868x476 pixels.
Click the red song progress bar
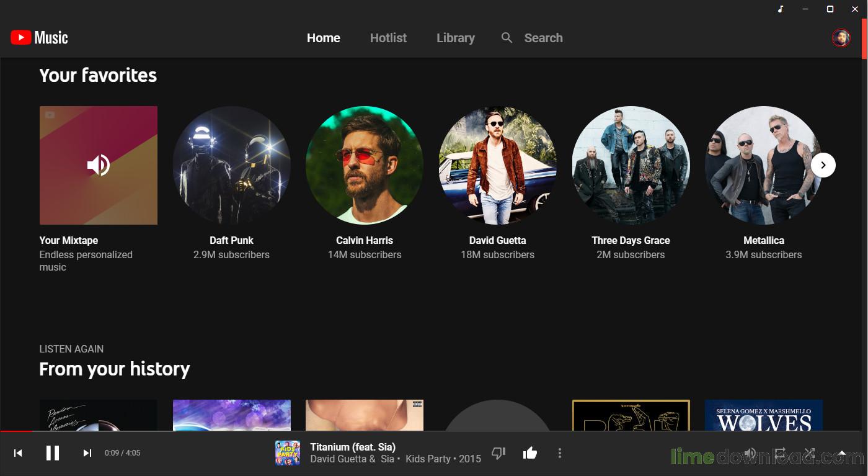[x=16, y=431]
